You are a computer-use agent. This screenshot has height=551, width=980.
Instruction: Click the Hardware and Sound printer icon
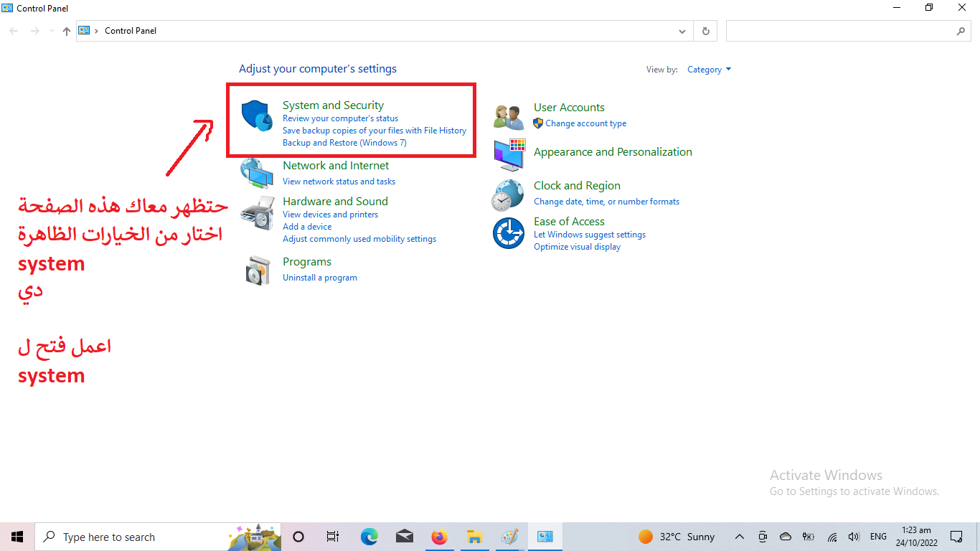(257, 212)
